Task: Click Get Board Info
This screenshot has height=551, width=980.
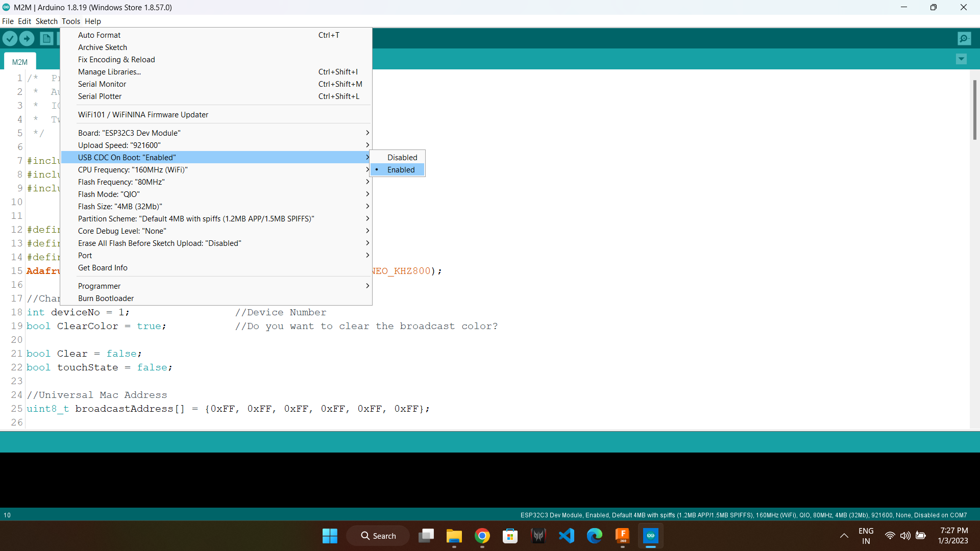Action: 102,267
